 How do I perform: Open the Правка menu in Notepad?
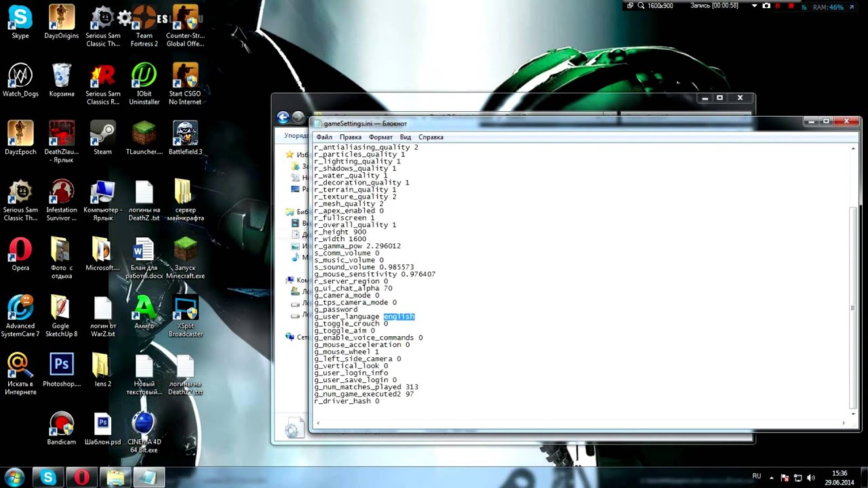(x=351, y=137)
